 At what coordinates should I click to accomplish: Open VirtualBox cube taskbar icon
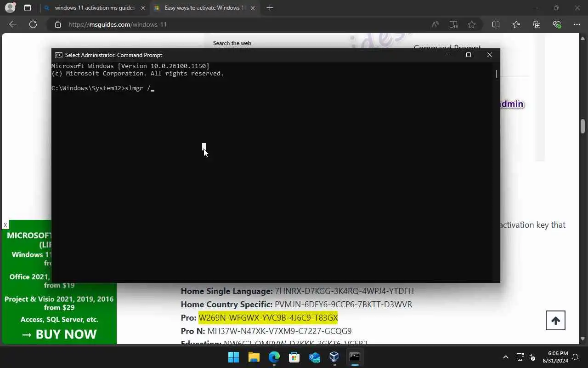(334, 357)
